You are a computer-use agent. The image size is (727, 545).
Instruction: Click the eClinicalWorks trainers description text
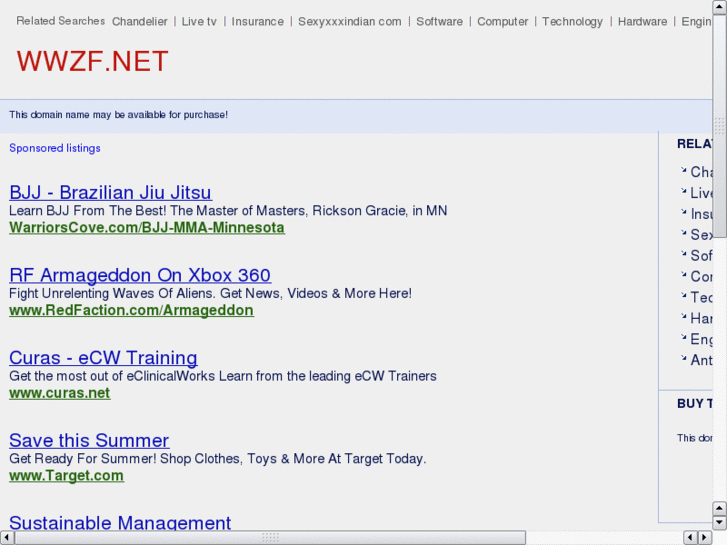click(x=223, y=376)
